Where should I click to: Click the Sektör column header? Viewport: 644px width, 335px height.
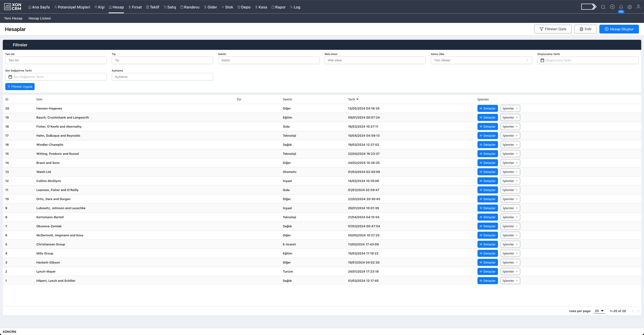point(288,99)
